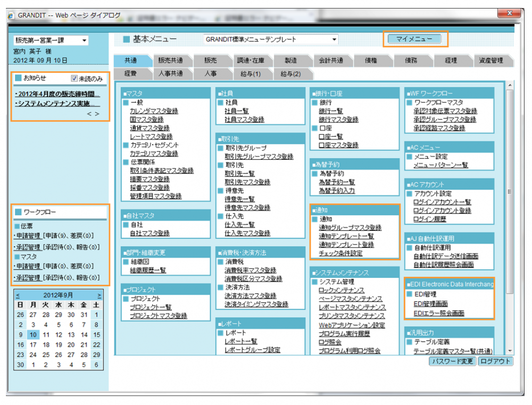
Task: Open カレンダマスタ登録 link
Action: pyautogui.click(x=154, y=111)
